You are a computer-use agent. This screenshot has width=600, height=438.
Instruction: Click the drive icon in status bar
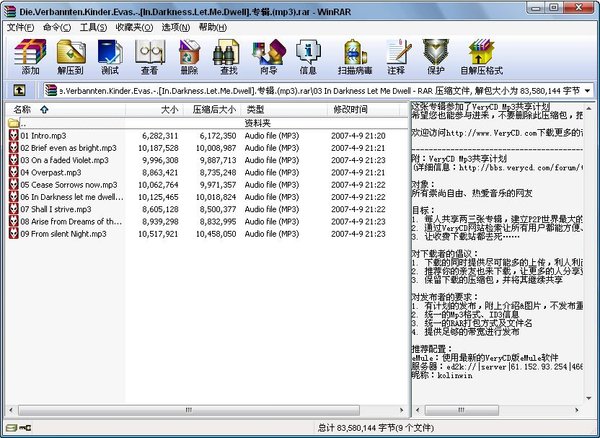[11, 428]
